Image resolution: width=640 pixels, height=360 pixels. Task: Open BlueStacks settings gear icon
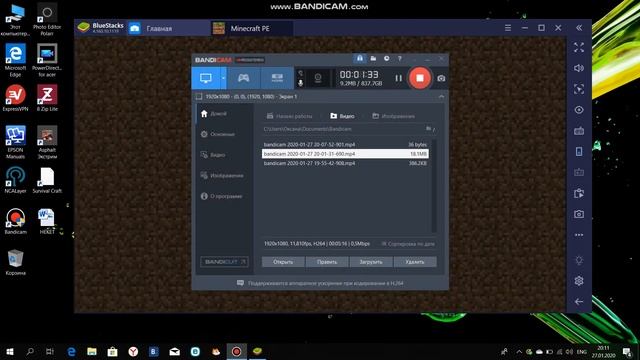[579, 281]
